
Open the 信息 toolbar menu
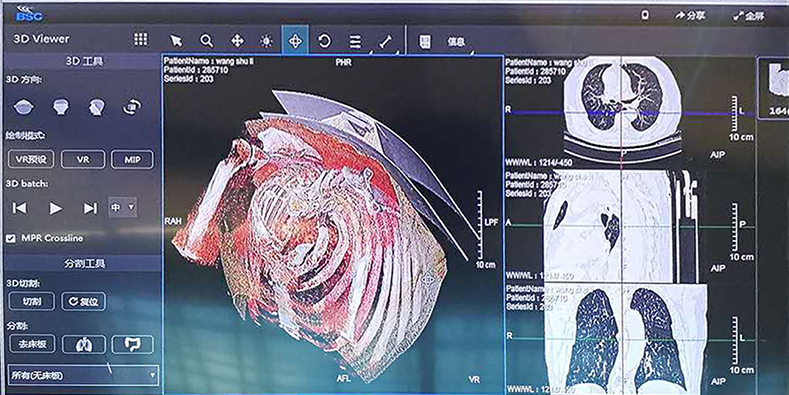[456, 42]
